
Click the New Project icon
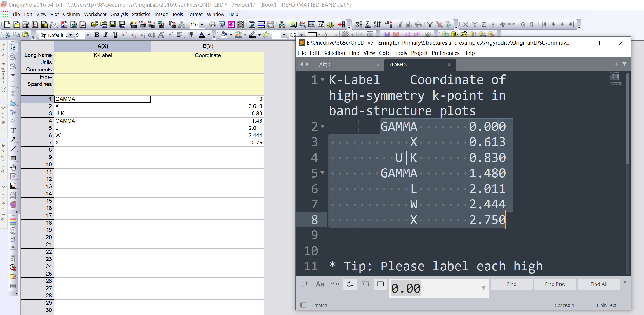click(7, 25)
